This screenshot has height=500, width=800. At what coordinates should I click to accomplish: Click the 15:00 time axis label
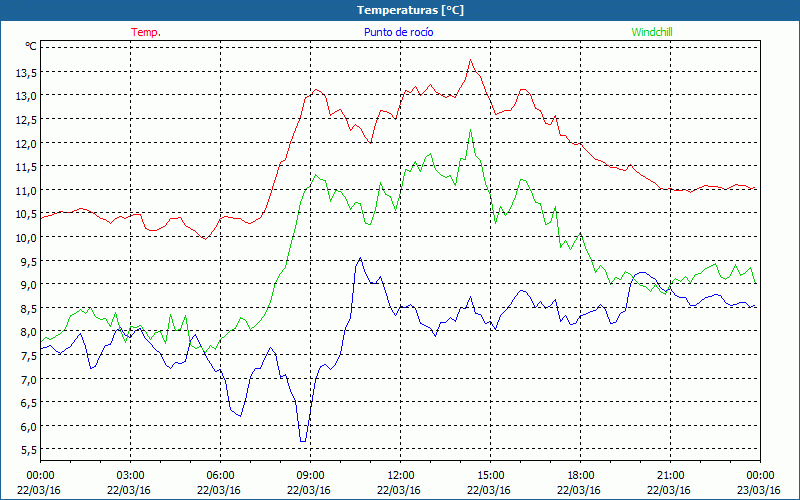click(x=490, y=476)
